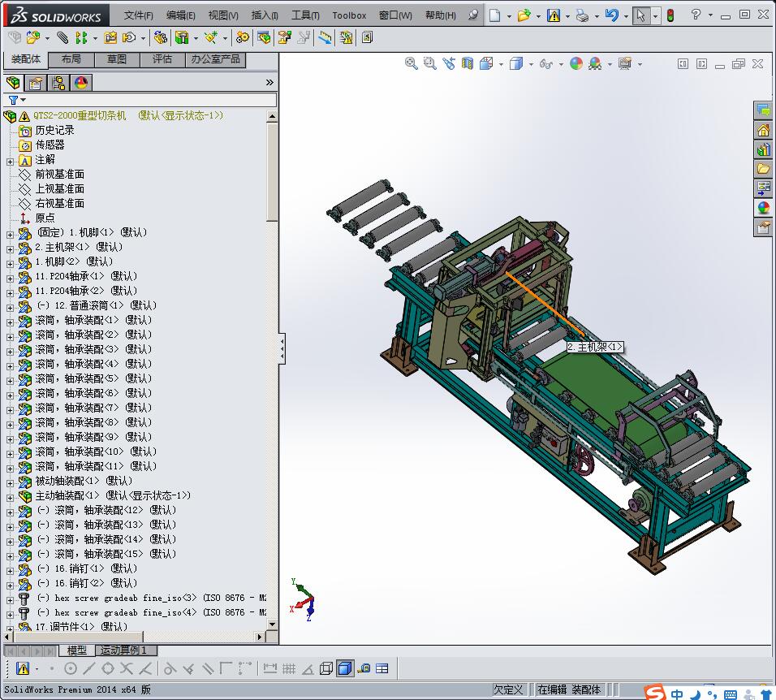This screenshot has width=776, height=700.
Task: Toggle the wireframe cube display button
Action: tap(326, 668)
